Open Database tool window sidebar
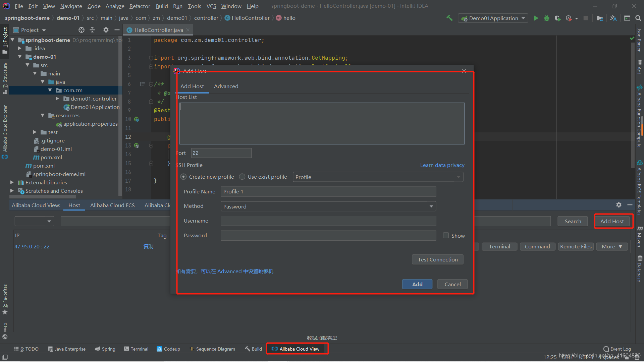 click(x=640, y=268)
